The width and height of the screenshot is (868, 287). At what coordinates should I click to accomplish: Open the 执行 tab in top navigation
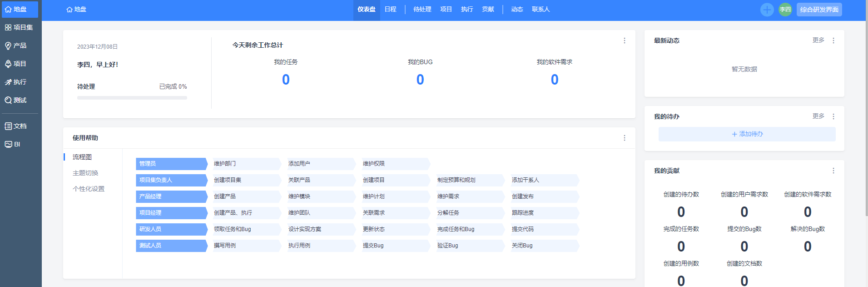click(467, 9)
